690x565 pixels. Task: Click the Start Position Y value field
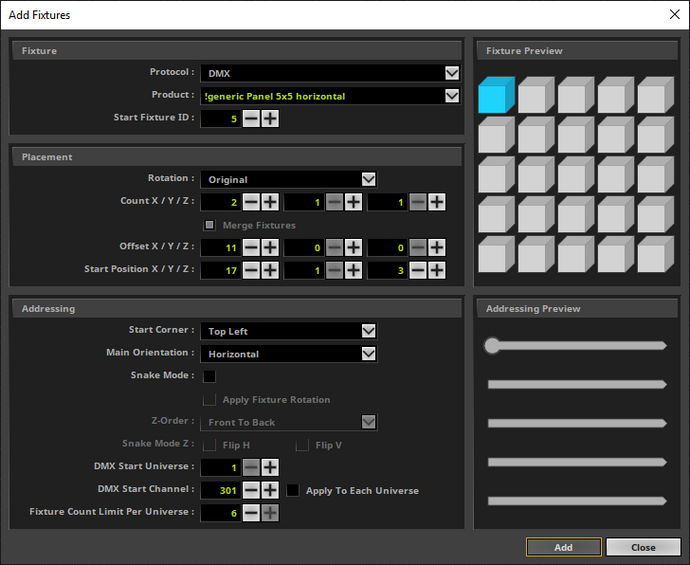click(x=304, y=270)
